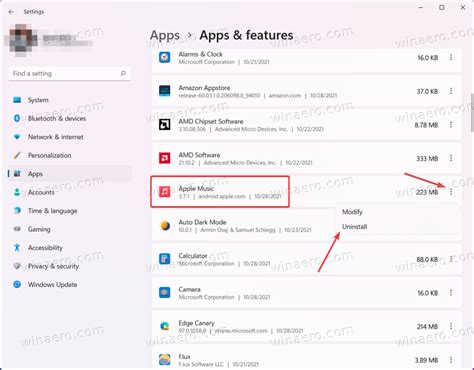474x370 pixels.
Task: Click the f.lux app icon
Action: [165, 360]
